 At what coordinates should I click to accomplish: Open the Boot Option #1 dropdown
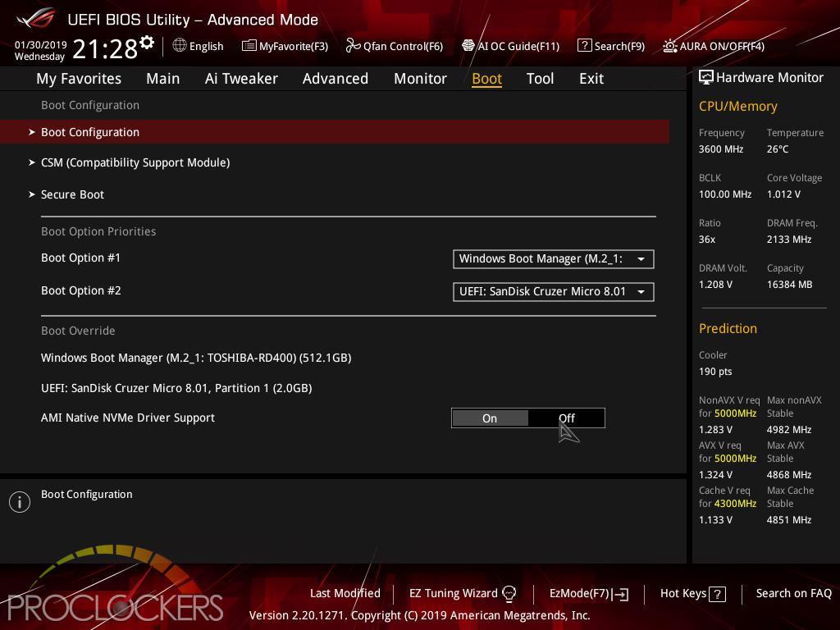coord(554,259)
